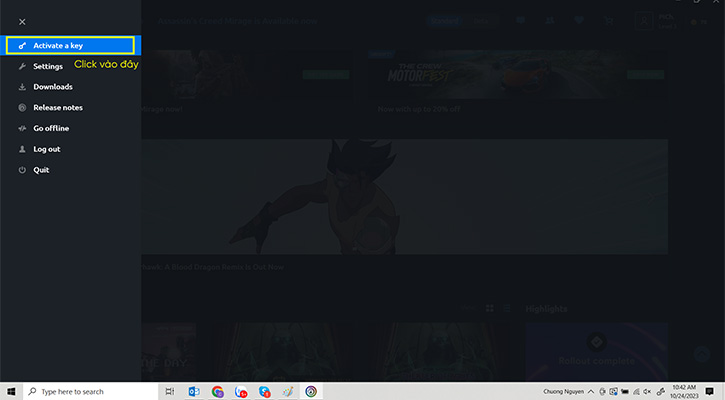Open the friends icon in header

point(549,20)
